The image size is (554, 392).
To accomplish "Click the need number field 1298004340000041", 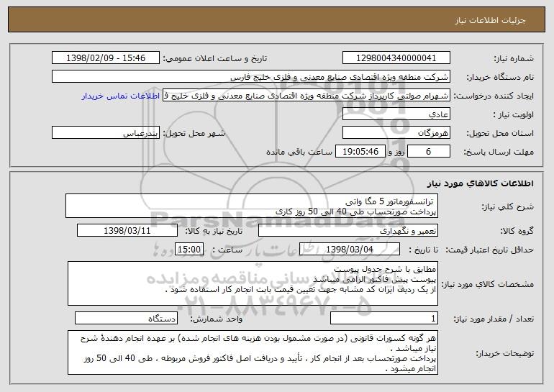I will [396, 58].
